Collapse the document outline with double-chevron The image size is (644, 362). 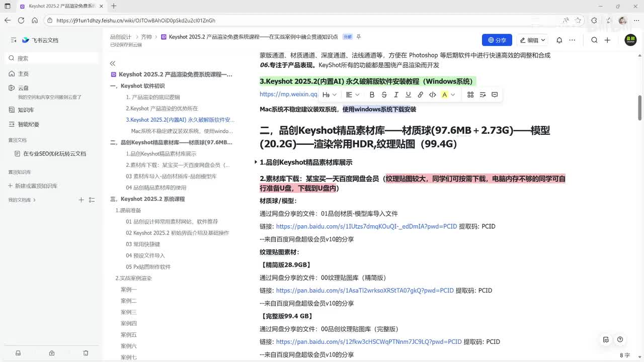113,63
